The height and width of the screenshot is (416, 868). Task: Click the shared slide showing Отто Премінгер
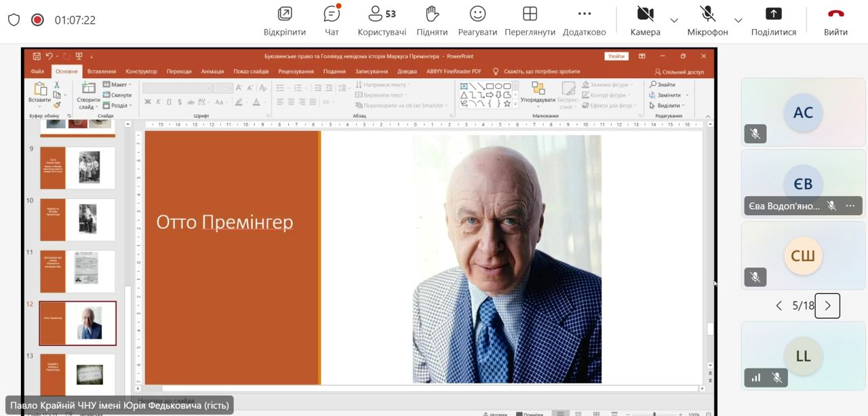point(424,258)
